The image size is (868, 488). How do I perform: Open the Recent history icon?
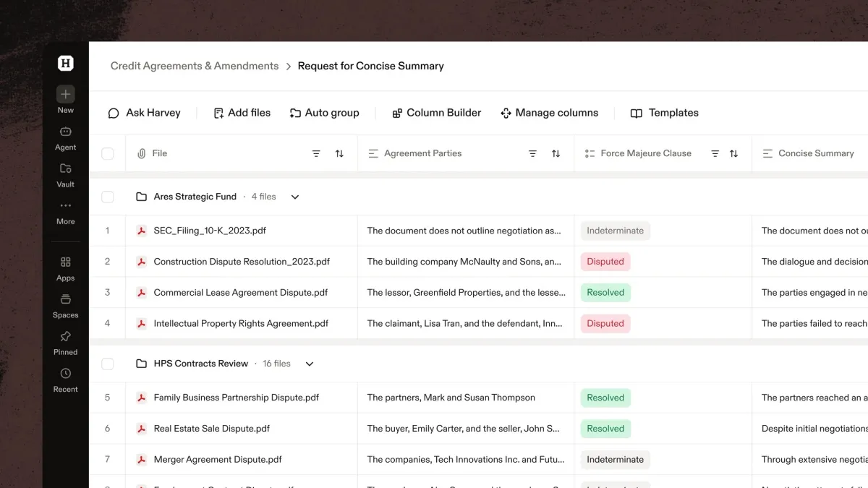tap(66, 374)
